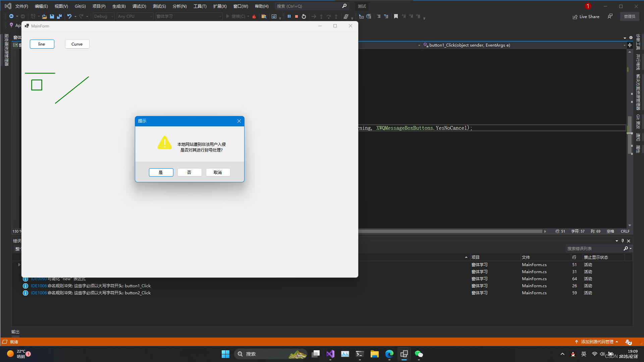Click 是 in the warning dialog
The width and height of the screenshot is (644, 362).
coord(161,172)
